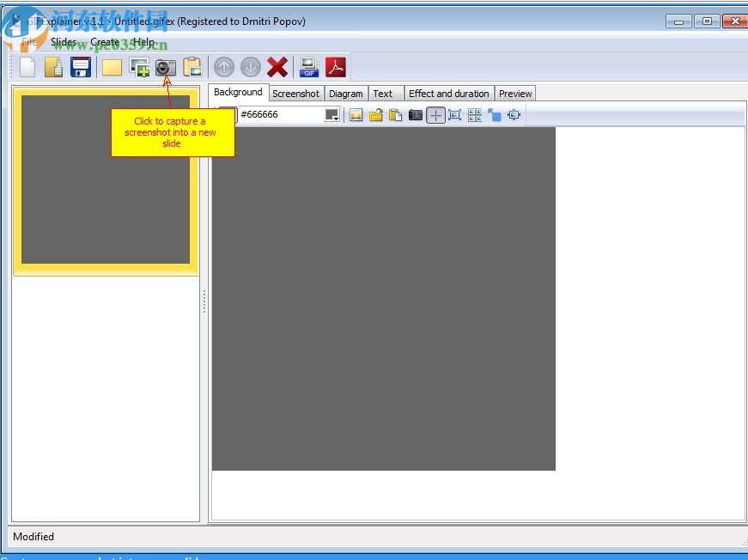Open the background color picker dropdown
Viewport: 748px width, 560px height.
(x=332, y=115)
